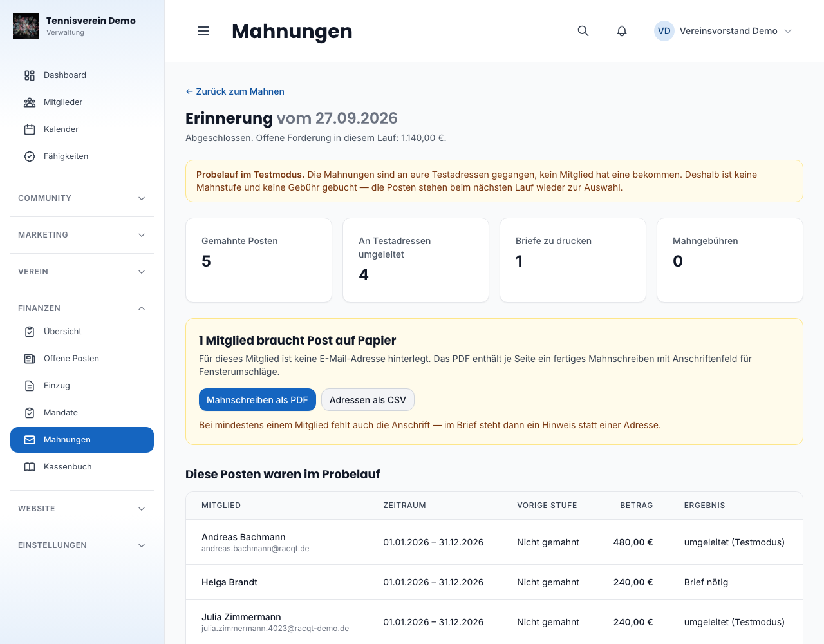Open Kassenbuch in Finanzen section
The width and height of the screenshot is (824, 644).
click(82, 467)
